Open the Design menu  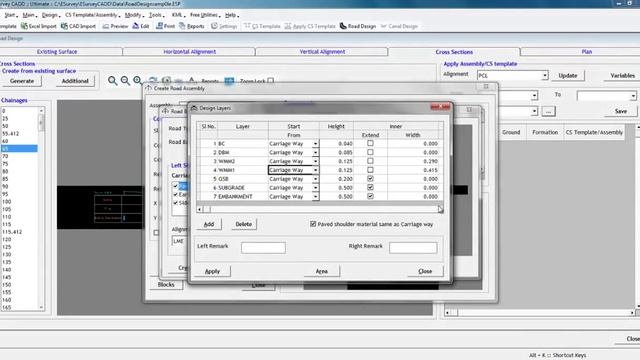[50, 15]
